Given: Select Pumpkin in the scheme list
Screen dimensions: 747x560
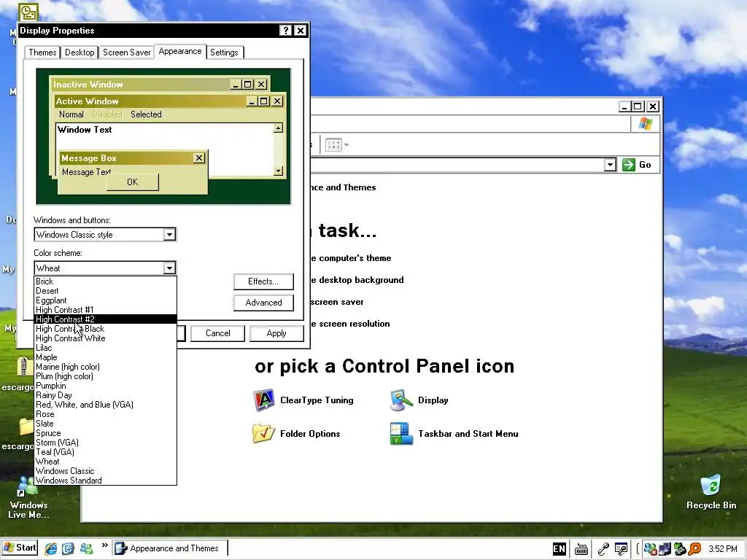Looking at the screenshot, I should 105,386.
